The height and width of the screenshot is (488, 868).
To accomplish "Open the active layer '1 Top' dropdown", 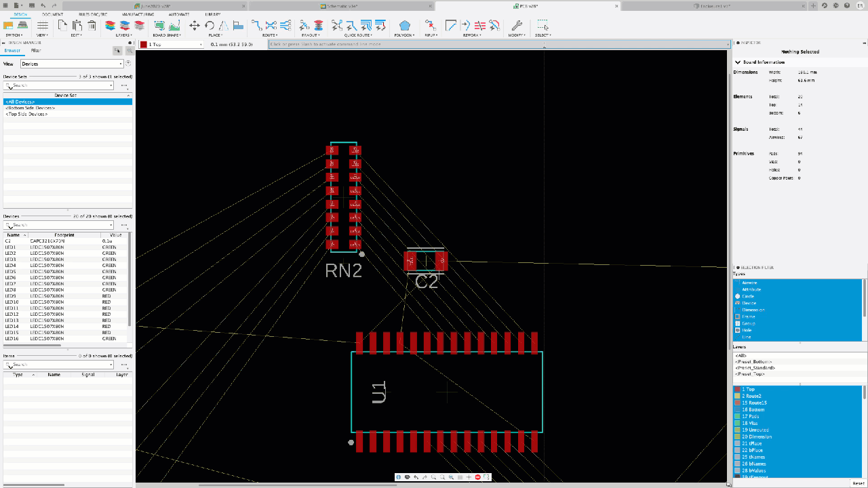I will coord(172,44).
